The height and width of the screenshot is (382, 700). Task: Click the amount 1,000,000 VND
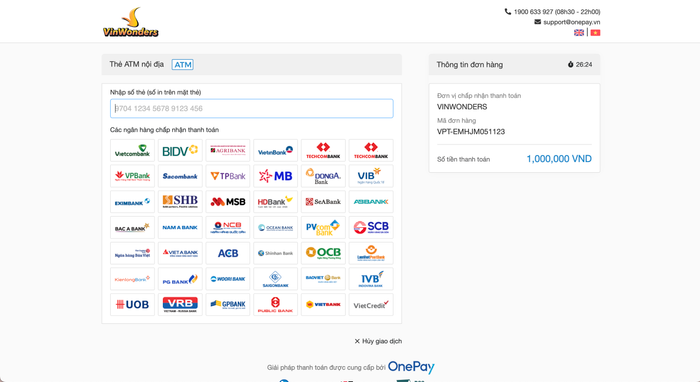click(559, 159)
